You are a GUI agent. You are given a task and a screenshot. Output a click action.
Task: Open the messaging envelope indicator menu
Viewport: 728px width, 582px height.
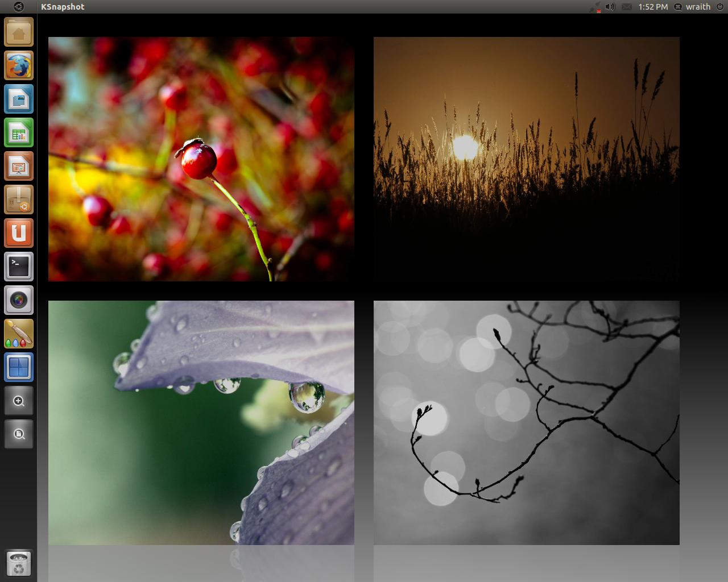click(x=626, y=7)
